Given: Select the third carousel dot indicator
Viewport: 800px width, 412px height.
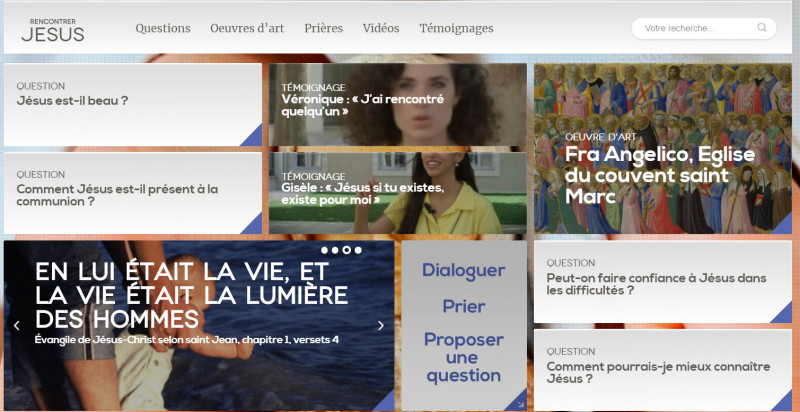Looking at the screenshot, I should tap(347, 250).
